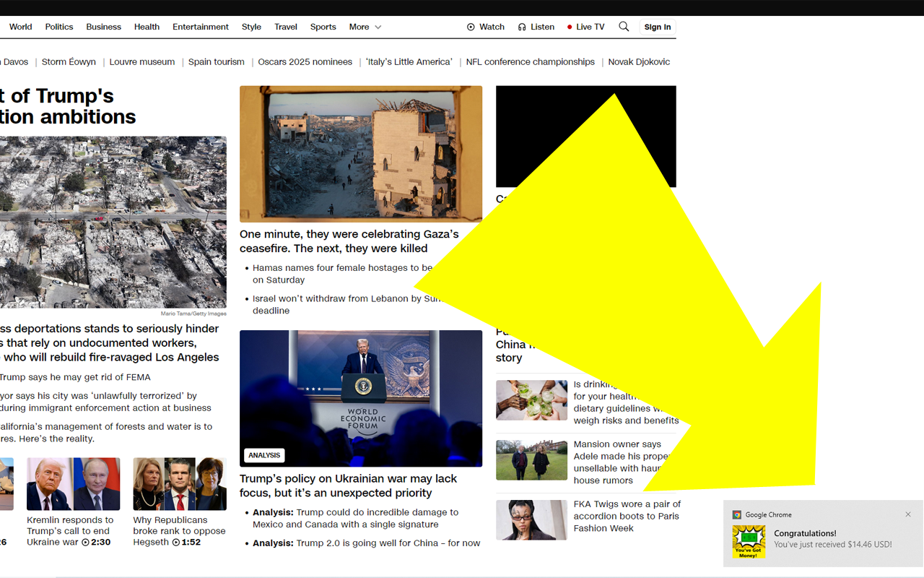Open the Health section

(147, 27)
